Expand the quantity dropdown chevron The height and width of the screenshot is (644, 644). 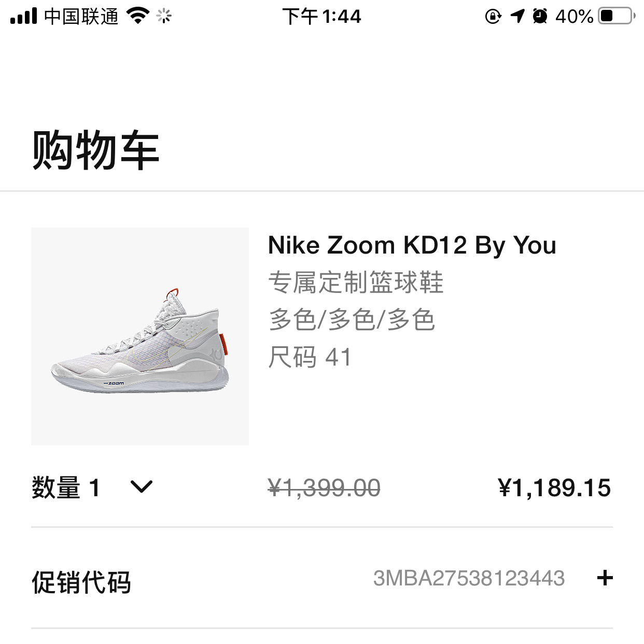[x=142, y=487]
